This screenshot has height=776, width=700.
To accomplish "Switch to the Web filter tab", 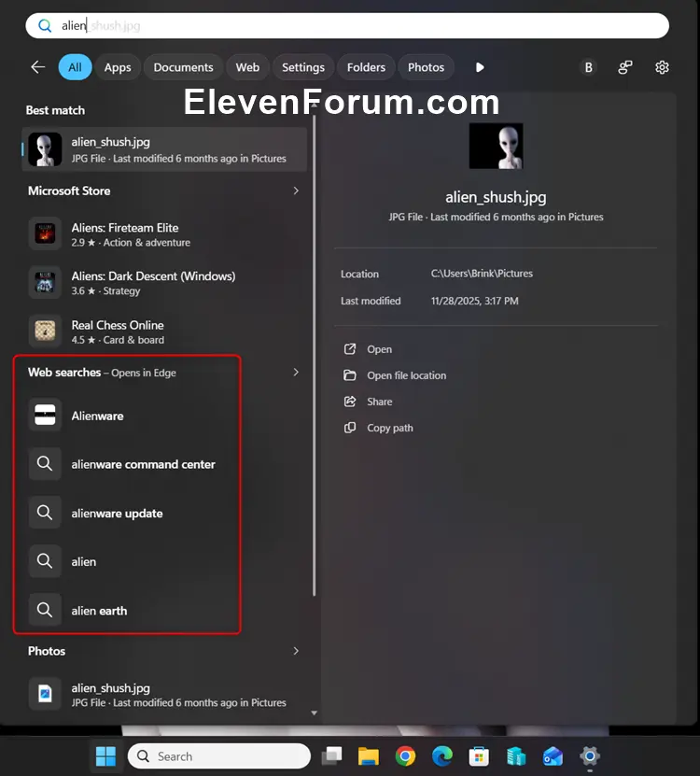I will 247,67.
